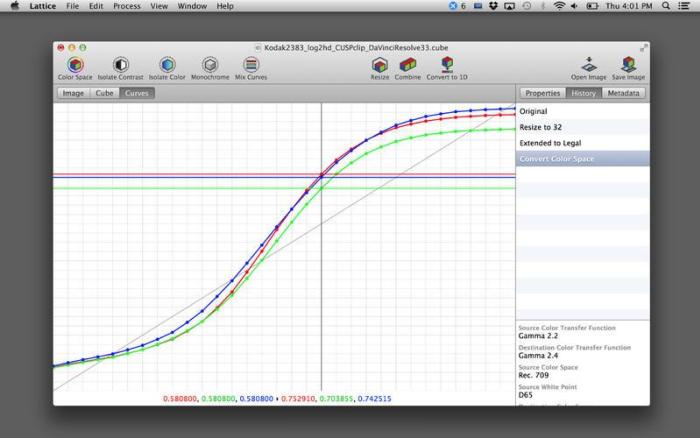
Task: Click the Resize cube icon
Action: (x=380, y=65)
